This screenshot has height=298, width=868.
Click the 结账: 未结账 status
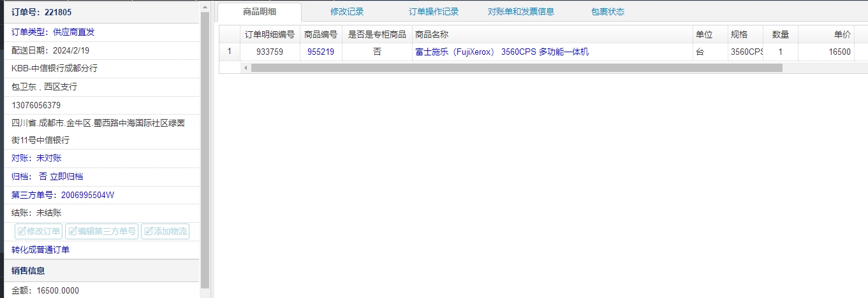[36, 213]
